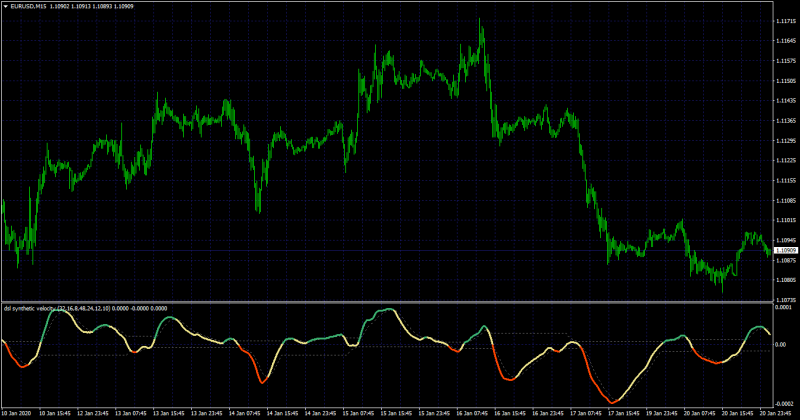Click the 1.10735 price scale label
This screenshot has height=420, width=800.
click(x=786, y=300)
